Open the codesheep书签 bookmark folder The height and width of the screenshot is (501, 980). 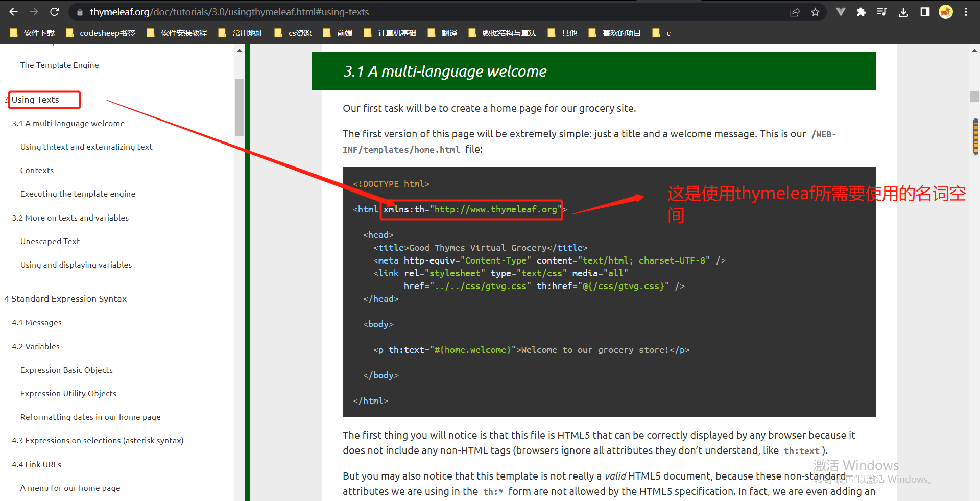101,33
